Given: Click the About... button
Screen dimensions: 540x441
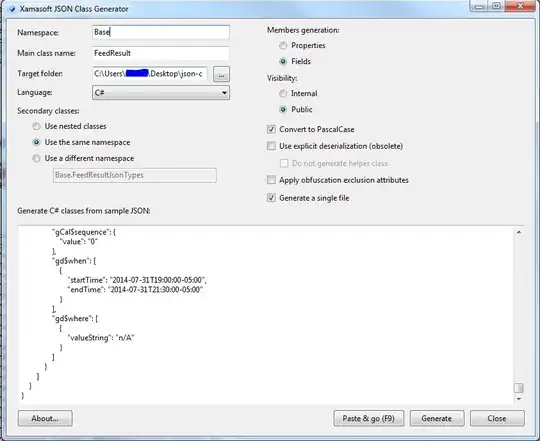Looking at the screenshot, I should point(45,418).
